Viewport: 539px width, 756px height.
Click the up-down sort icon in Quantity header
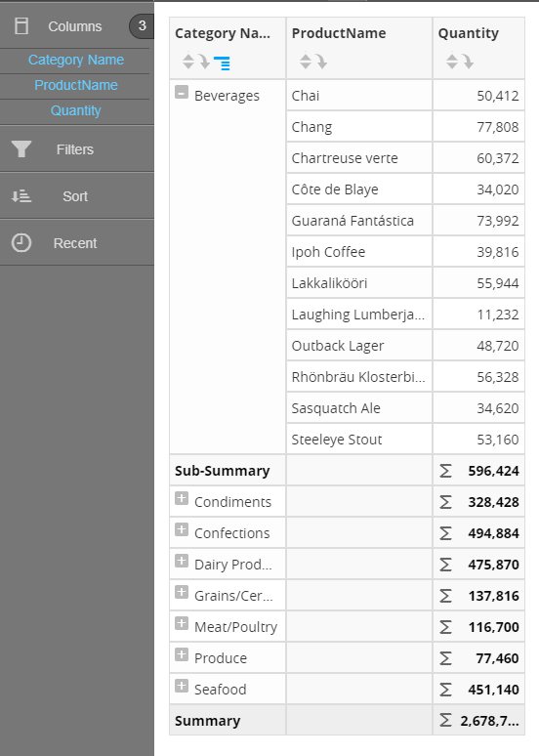(452, 62)
